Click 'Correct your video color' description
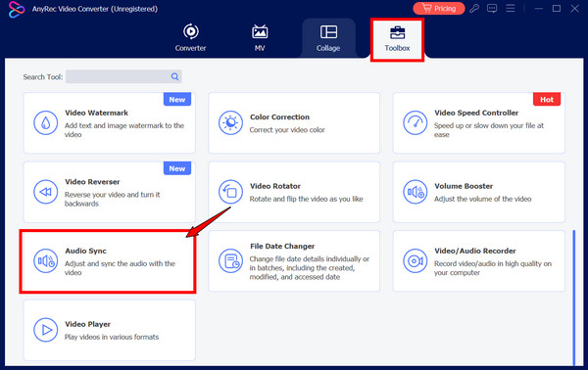The image size is (588, 370). 287,130
